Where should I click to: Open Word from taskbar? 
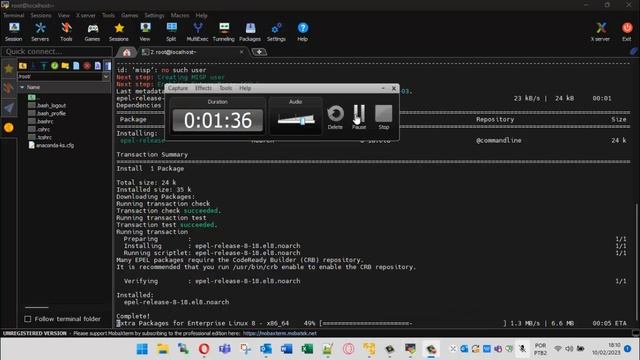point(287,349)
